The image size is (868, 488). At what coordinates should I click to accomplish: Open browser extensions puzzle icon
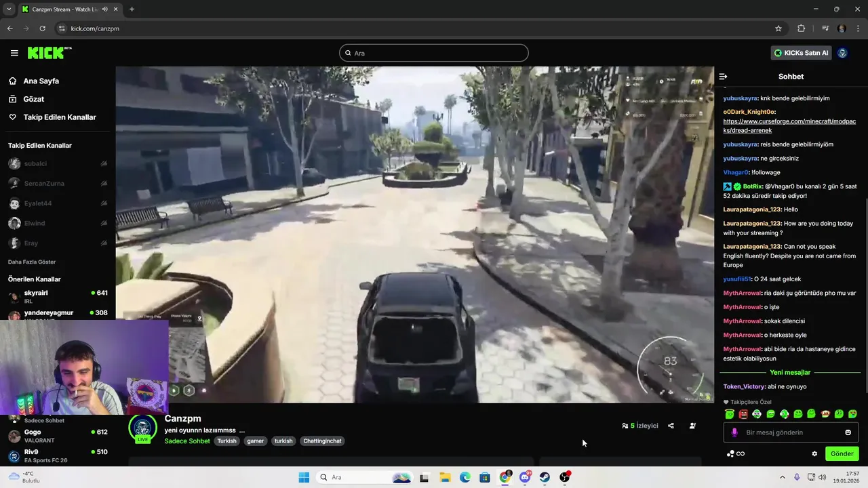[802, 28]
